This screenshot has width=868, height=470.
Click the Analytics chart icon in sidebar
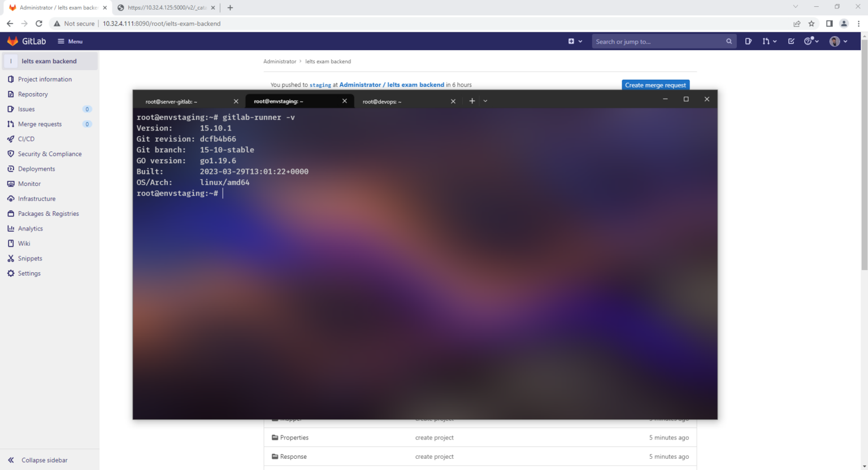pyautogui.click(x=11, y=229)
